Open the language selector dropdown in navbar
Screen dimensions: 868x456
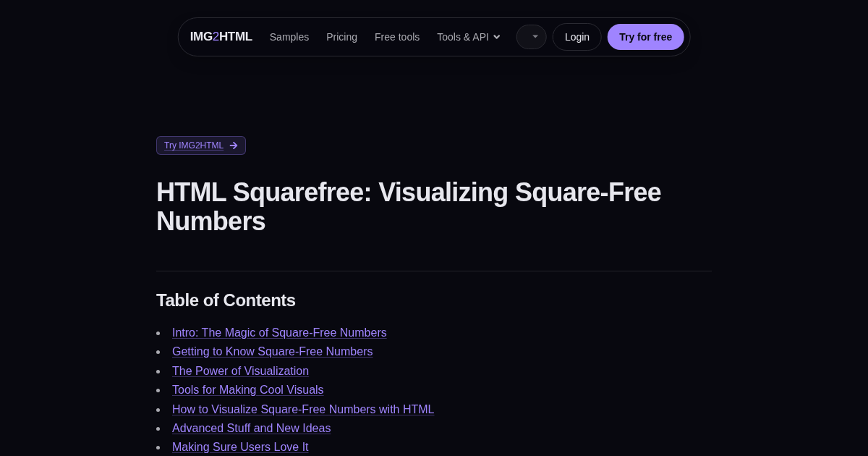coord(531,37)
